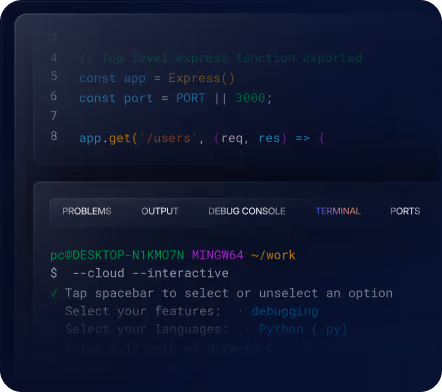Screen dimensions: 442x392
Task: Open the OUTPUT tab
Action: coord(160,211)
